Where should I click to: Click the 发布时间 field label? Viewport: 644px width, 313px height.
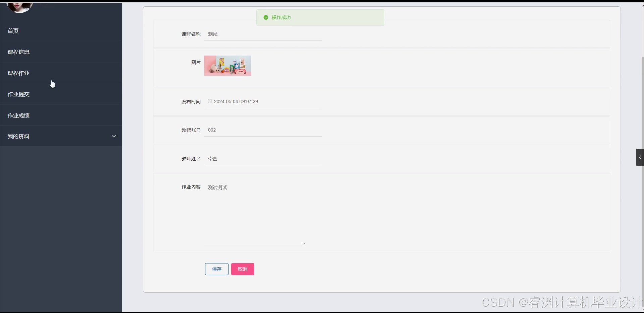pyautogui.click(x=191, y=102)
